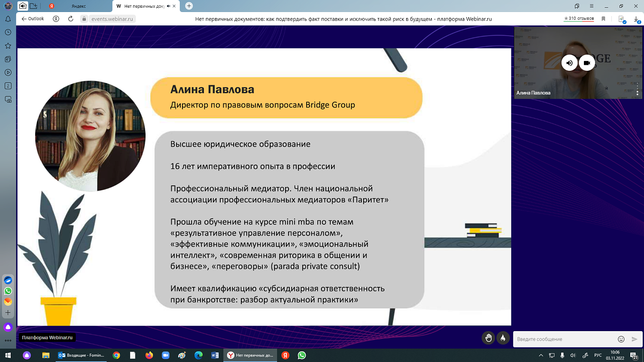Screen dimensions: 644x362
Task: Click the Yandex Я home icon in toolbar
Action: pyautogui.click(x=56, y=19)
